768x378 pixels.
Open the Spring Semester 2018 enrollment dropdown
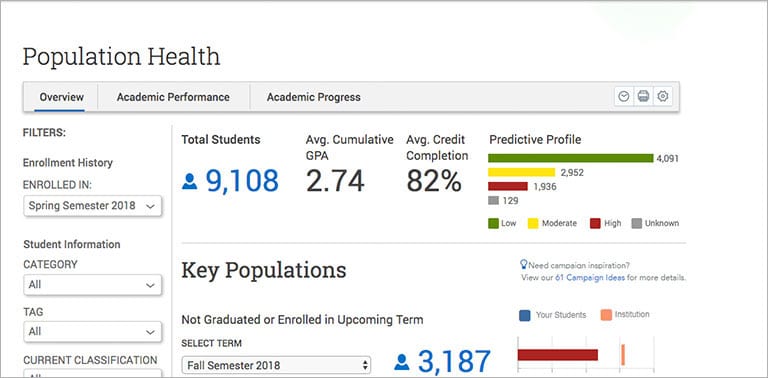tap(92, 206)
